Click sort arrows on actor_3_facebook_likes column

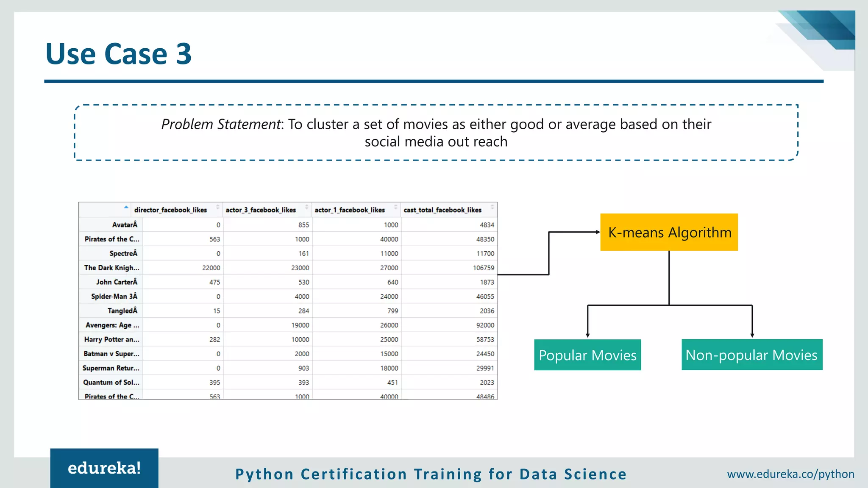pyautogui.click(x=307, y=208)
